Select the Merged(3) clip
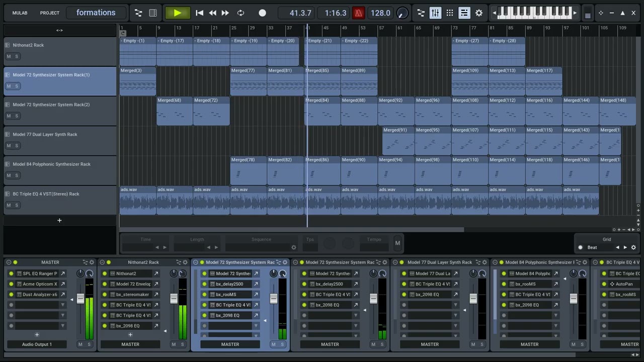The height and width of the screenshot is (362, 644). click(x=138, y=81)
